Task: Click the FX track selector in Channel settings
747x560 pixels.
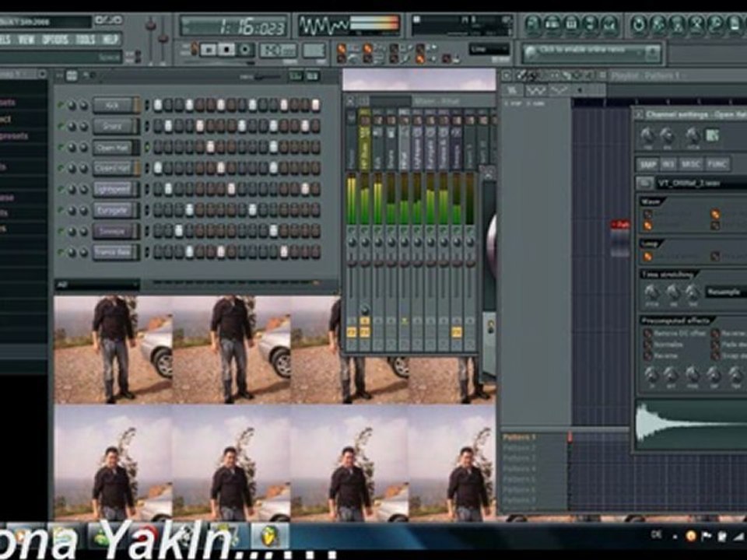Action: [x=712, y=135]
